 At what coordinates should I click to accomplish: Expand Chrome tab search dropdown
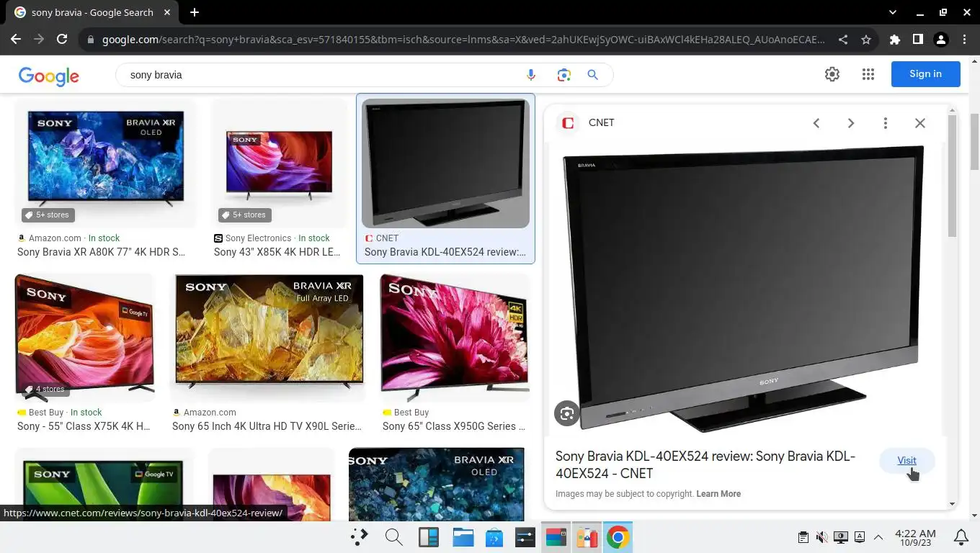893,12
